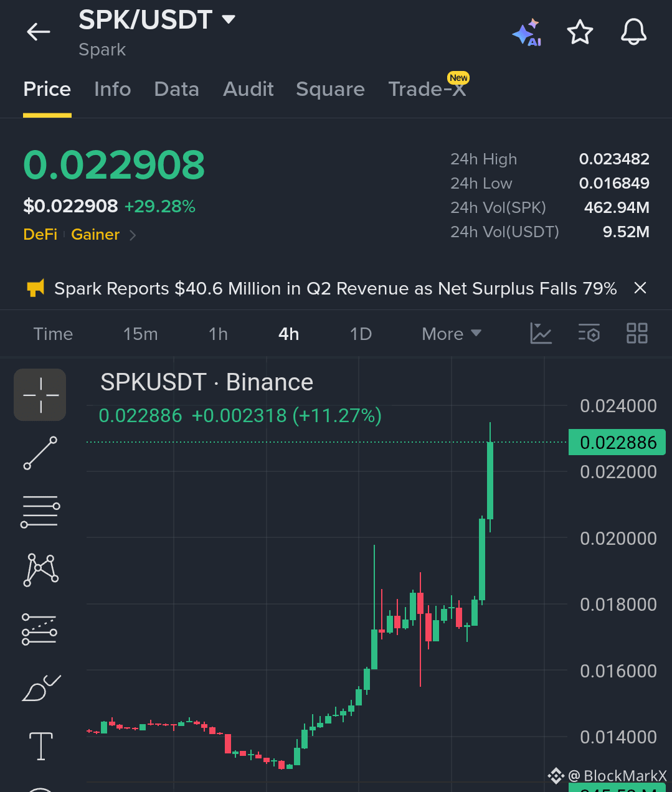The height and width of the screenshot is (792, 672).
Task: Select the pattern drawing tool
Action: tap(40, 570)
